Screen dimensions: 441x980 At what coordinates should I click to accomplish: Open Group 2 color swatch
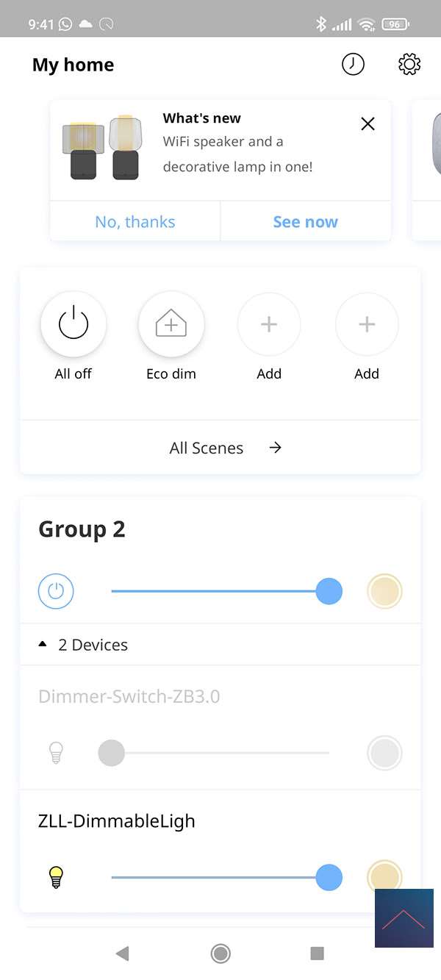(x=384, y=591)
